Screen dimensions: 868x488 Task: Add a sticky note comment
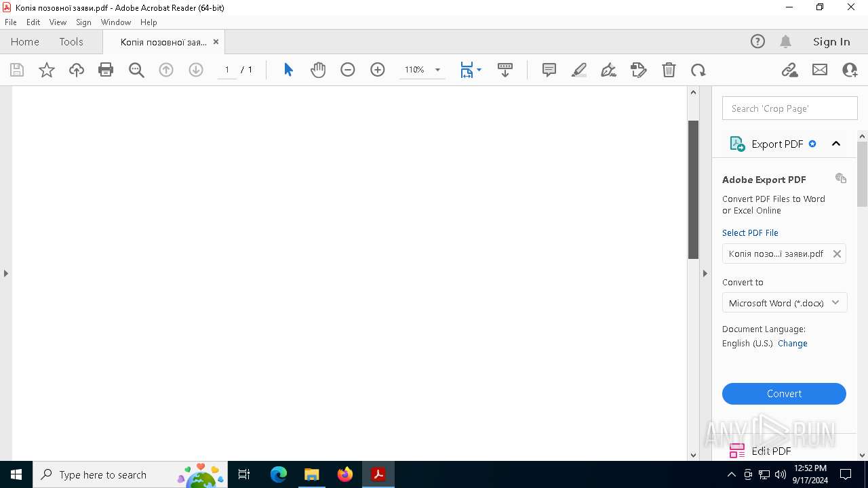(x=549, y=70)
